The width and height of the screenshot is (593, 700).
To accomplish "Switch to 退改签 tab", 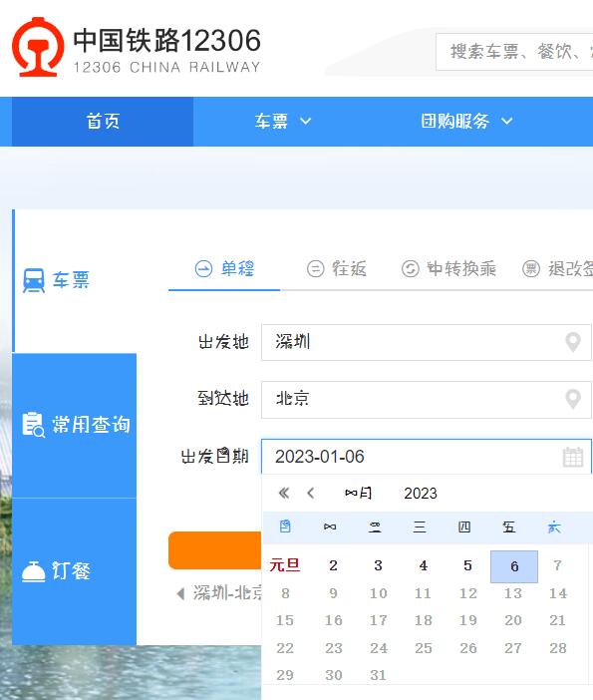I will [x=558, y=269].
